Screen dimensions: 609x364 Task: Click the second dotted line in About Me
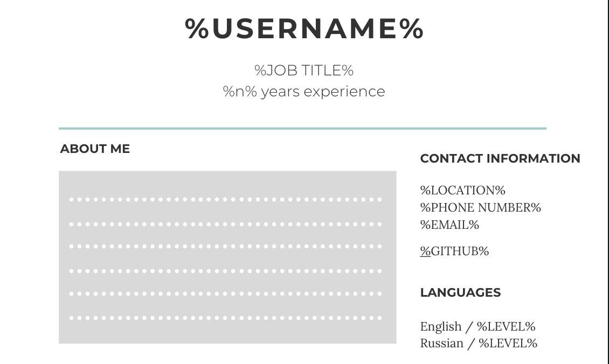pos(226,224)
